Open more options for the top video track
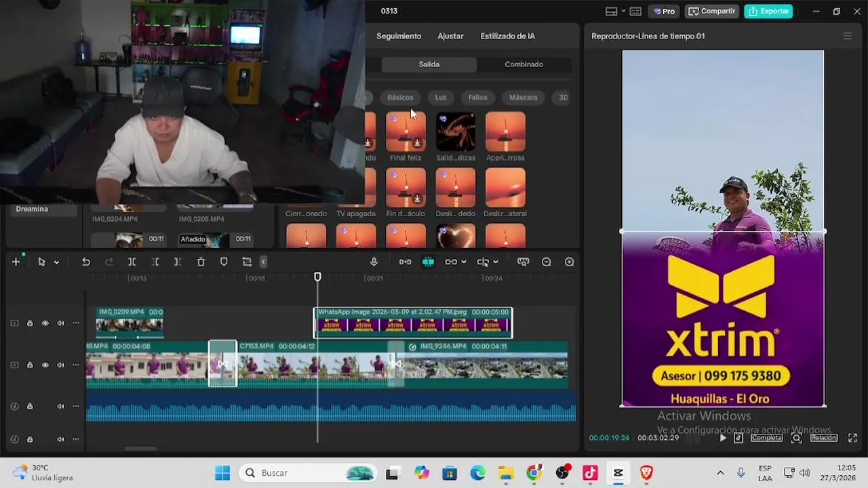Image resolution: width=868 pixels, height=488 pixels. 76,323
